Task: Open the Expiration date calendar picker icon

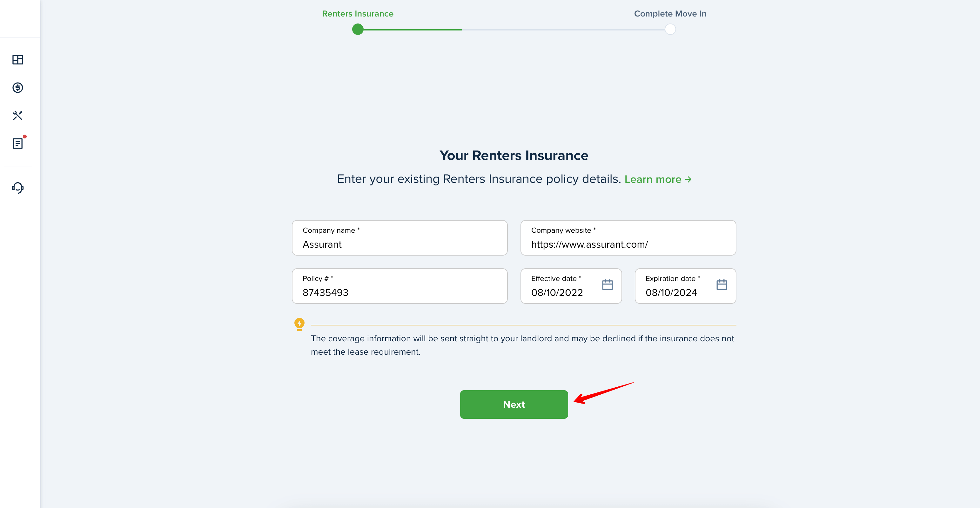Action: pos(721,285)
